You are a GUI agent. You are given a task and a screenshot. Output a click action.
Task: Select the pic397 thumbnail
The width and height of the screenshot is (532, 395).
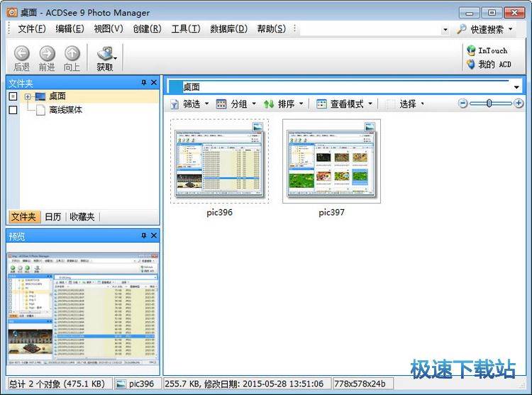[331, 161]
